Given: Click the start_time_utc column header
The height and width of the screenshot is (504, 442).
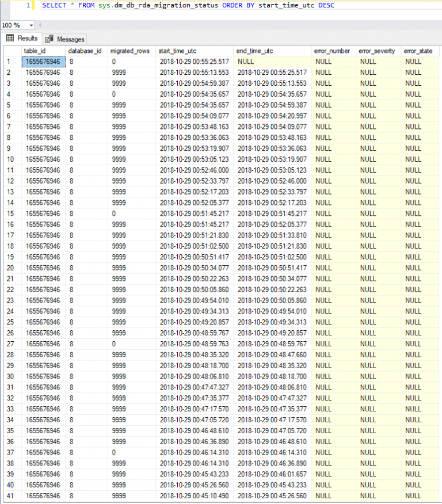Looking at the screenshot, I should [x=194, y=51].
